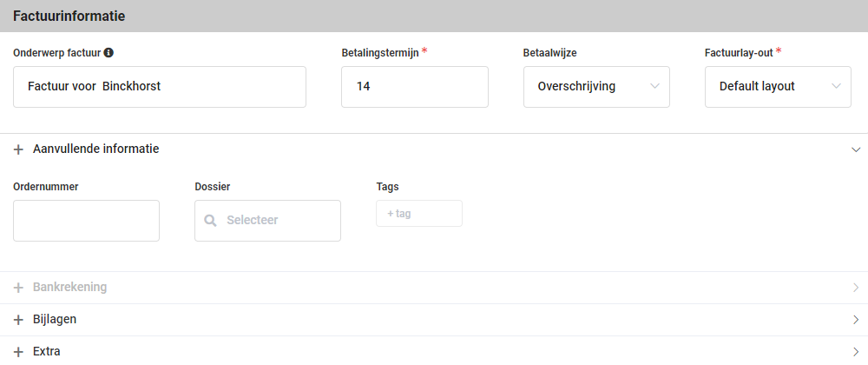This screenshot has width=868, height=365.
Task: Click the Bijlagen section title
Action: 54,320
